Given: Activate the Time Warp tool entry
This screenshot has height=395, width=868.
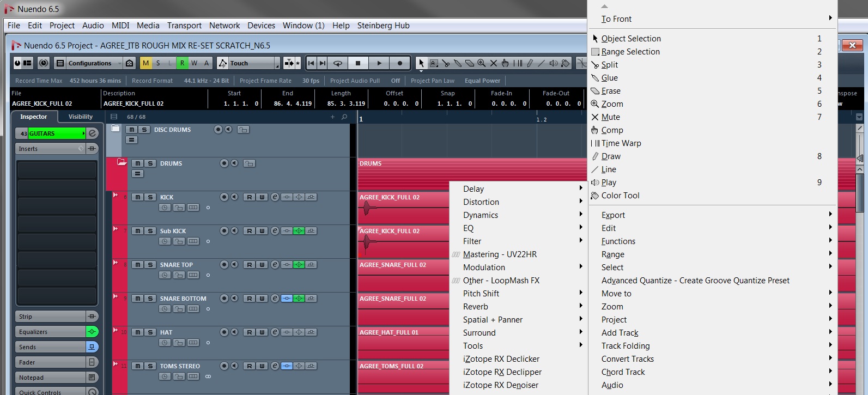Looking at the screenshot, I should (x=621, y=143).
